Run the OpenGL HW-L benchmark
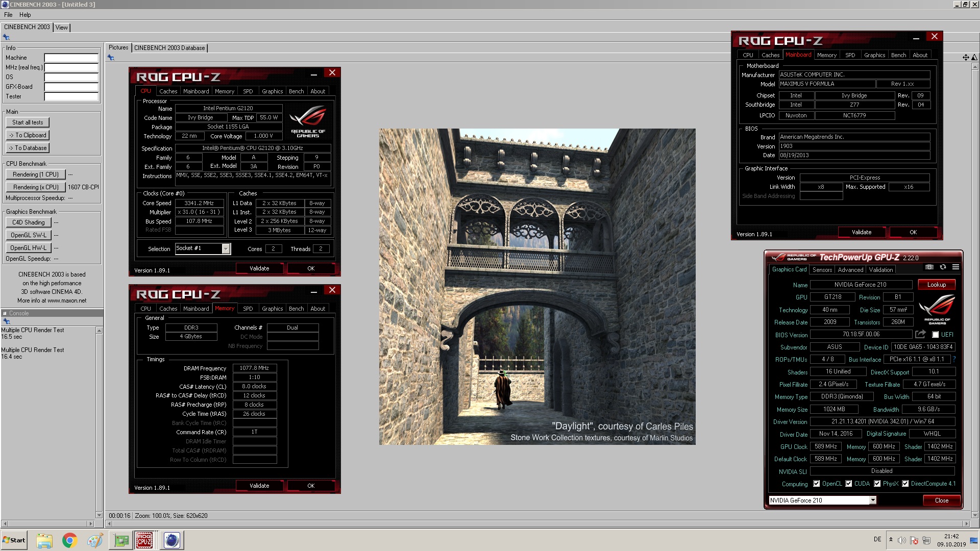Screen dimensions: 980x551 tap(29, 248)
